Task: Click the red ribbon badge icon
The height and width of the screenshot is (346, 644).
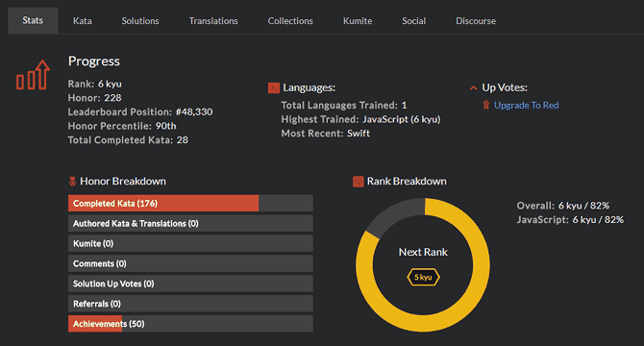Action: 486,106
